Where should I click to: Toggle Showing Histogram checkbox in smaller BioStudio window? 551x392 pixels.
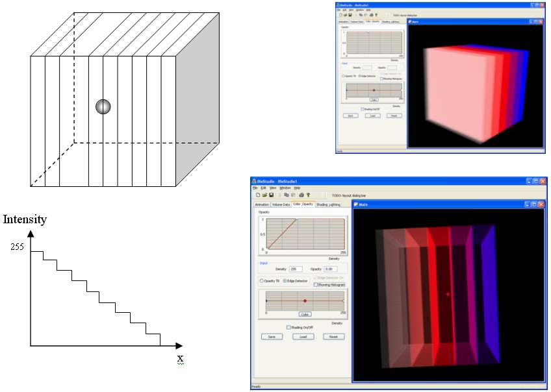381,79
